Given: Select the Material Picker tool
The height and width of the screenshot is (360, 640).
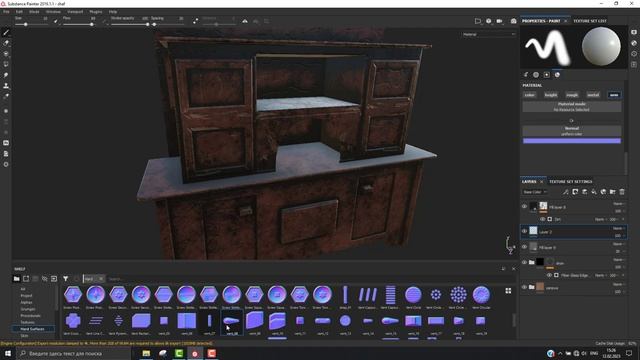Looking at the screenshot, I should click(6, 97).
